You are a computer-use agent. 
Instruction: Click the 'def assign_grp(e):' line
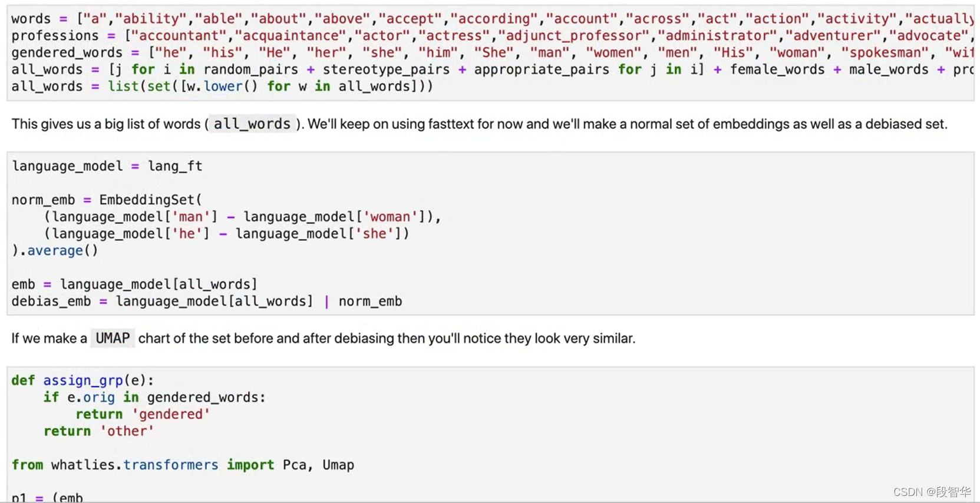(x=83, y=380)
